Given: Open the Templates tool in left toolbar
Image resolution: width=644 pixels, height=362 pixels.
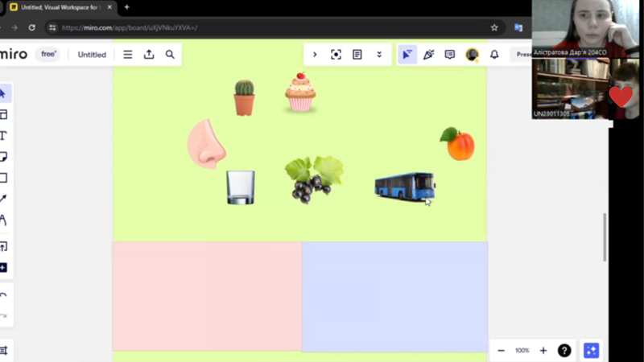Looking at the screenshot, I should [x=4, y=114].
